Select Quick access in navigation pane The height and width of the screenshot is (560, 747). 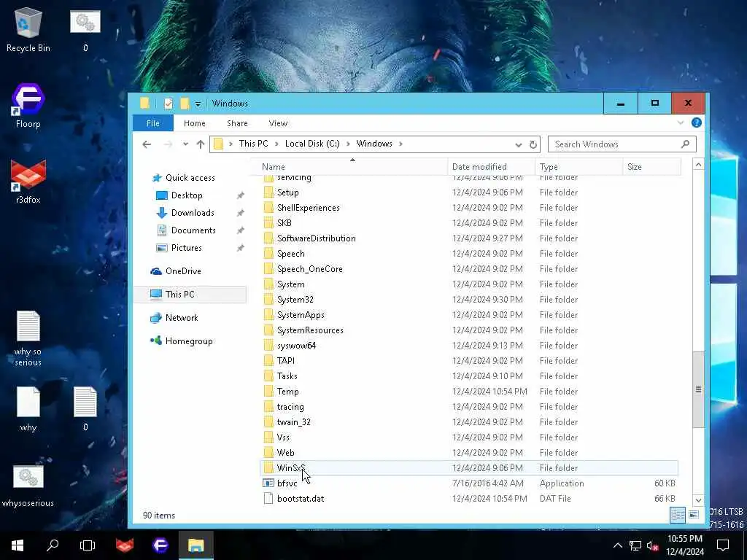pos(190,178)
